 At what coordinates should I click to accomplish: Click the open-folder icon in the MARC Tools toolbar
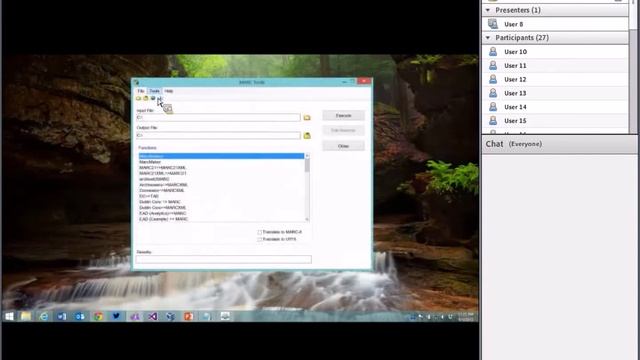coord(139,98)
